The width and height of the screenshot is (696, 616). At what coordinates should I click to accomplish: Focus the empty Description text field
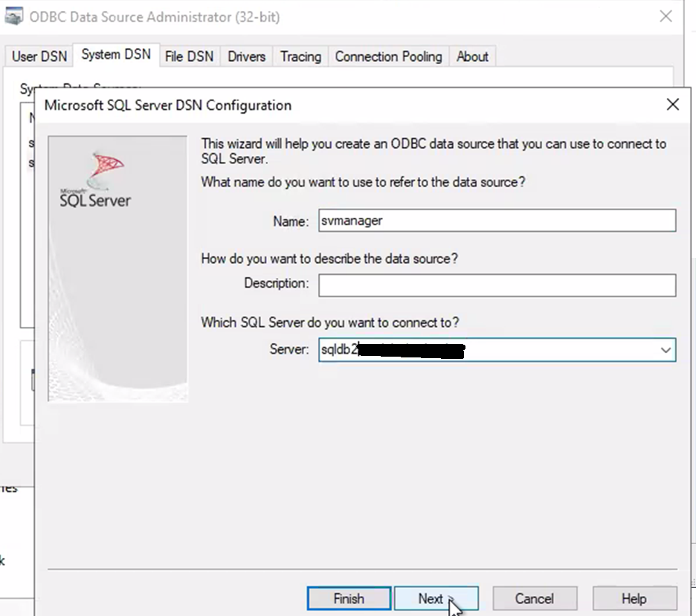coord(497,285)
